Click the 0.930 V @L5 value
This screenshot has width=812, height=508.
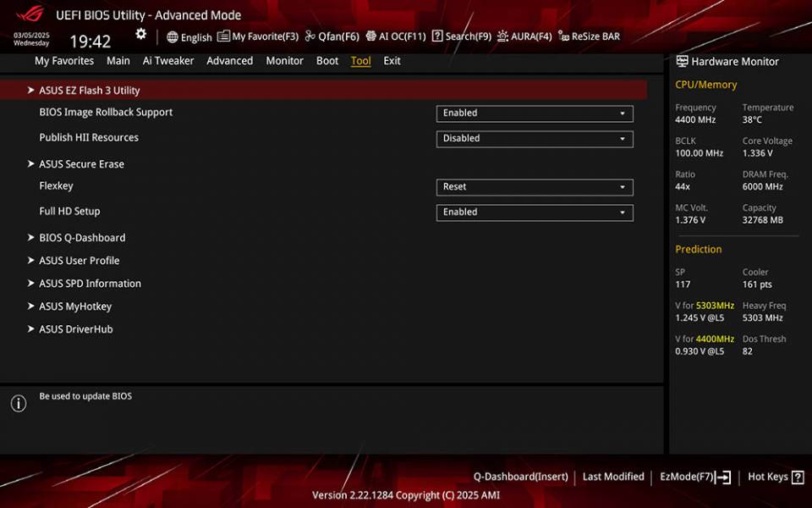click(x=700, y=351)
